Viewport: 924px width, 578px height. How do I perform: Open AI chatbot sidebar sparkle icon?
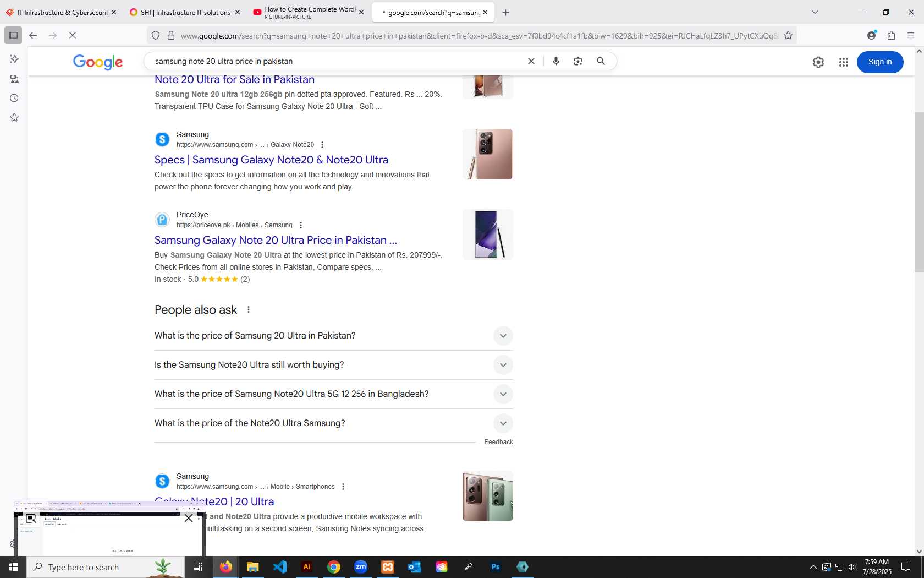(14, 59)
